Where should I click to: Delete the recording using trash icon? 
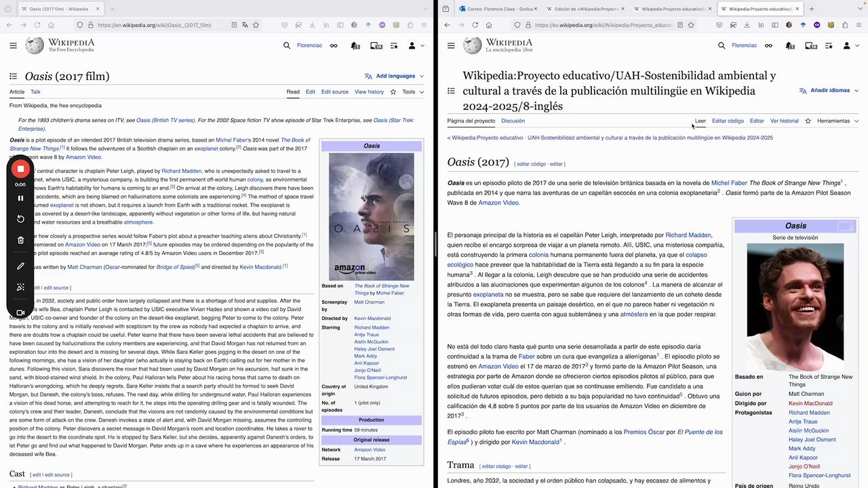pos(20,240)
